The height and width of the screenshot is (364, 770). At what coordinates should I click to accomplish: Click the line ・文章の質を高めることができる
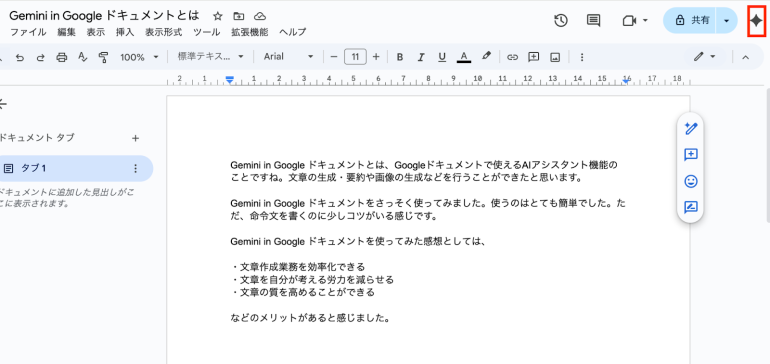click(302, 293)
